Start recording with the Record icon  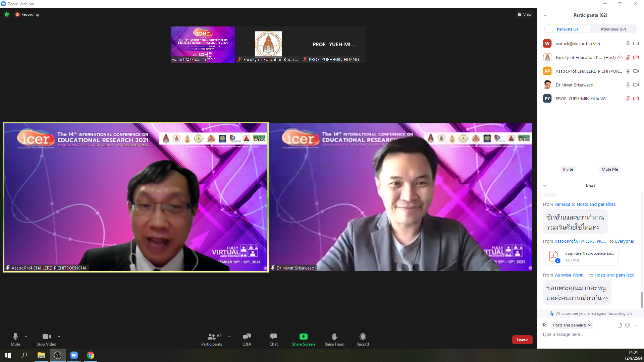pos(363,337)
